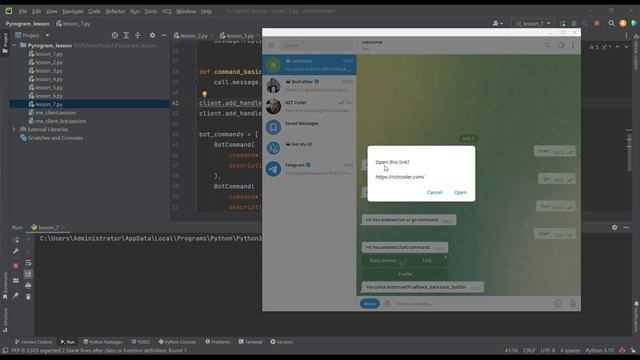Open the Refactor menu

115,11
